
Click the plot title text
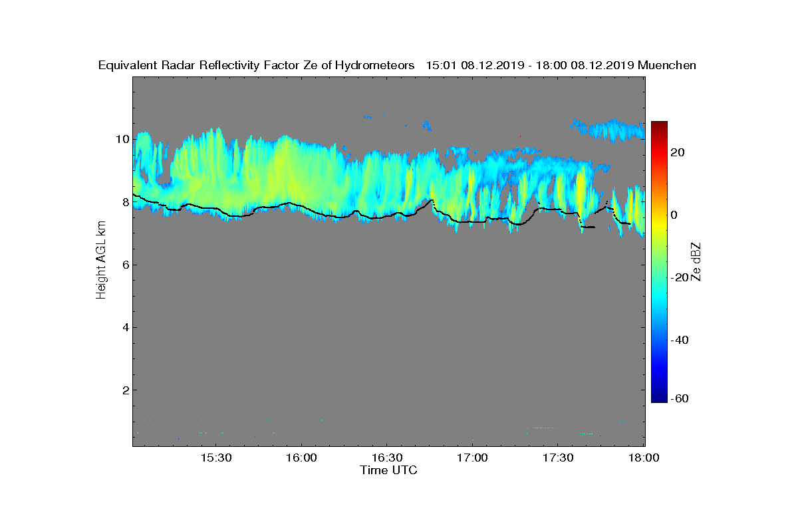[x=397, y=65]
